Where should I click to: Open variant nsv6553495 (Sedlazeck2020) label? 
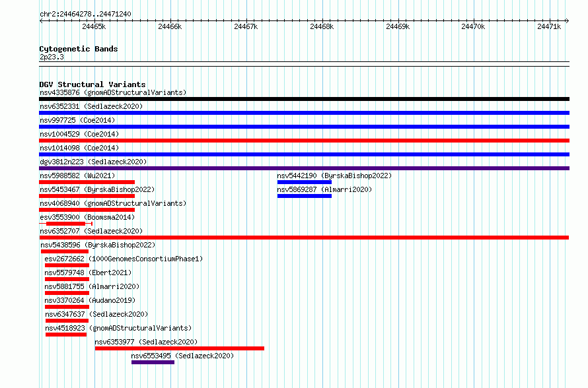pos(182,356)
